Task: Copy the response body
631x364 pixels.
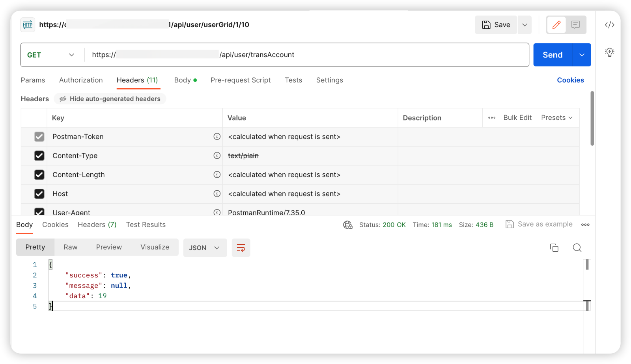Action: (x=554, y=248)
